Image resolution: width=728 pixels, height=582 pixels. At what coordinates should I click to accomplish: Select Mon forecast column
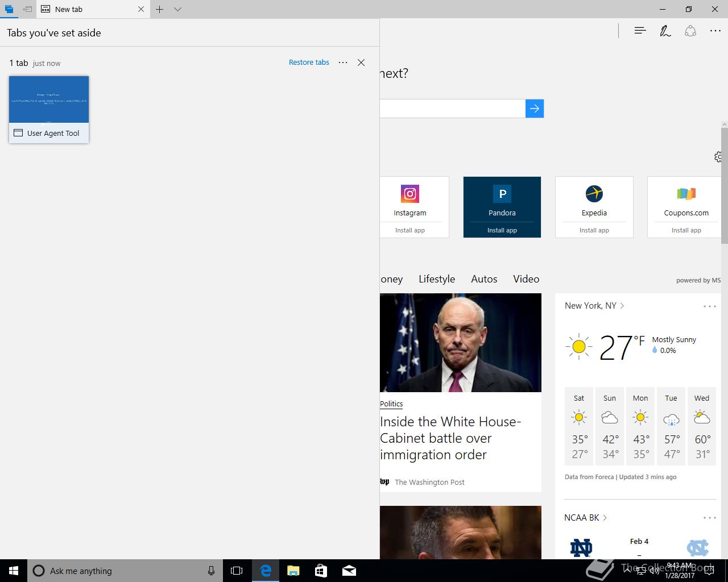[x=640, y=426]
